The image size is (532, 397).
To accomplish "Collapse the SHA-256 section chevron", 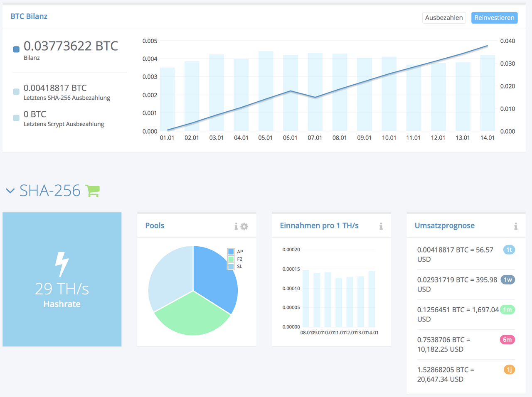I will [10, 191].
